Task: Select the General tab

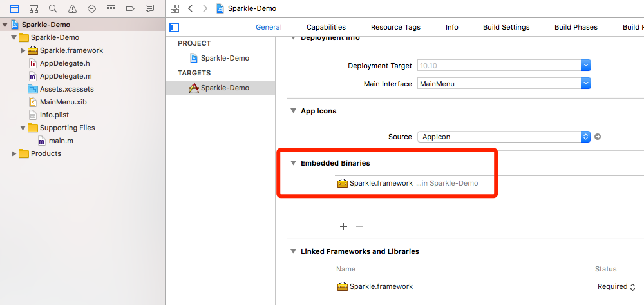Action: click(269, 27)
